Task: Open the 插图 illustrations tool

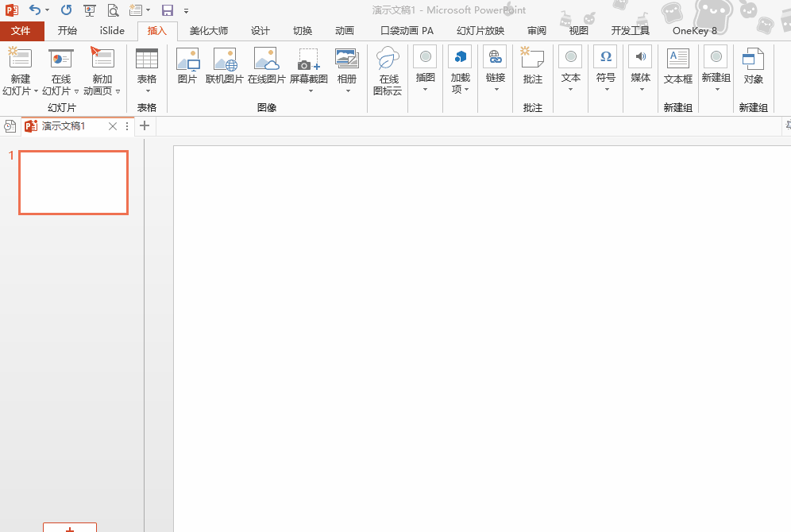Action: 425,67
